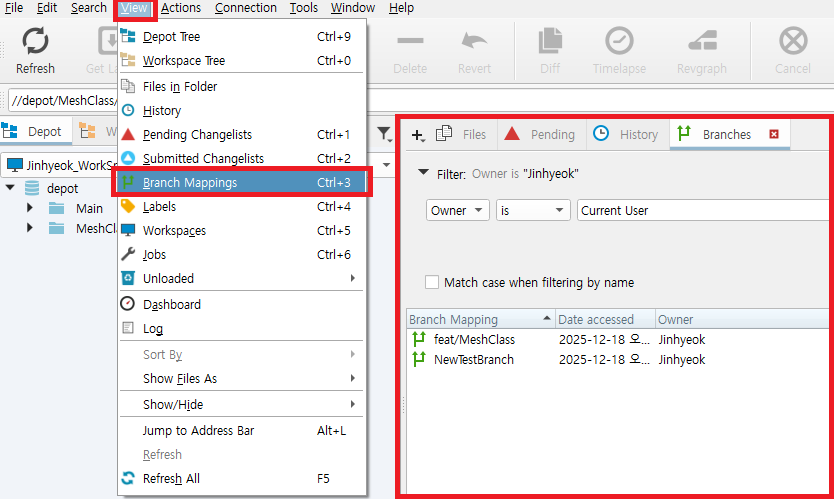Click the Diff toolbar icon
The width and height of the screenshot is (834, 499).
point(550,41)
